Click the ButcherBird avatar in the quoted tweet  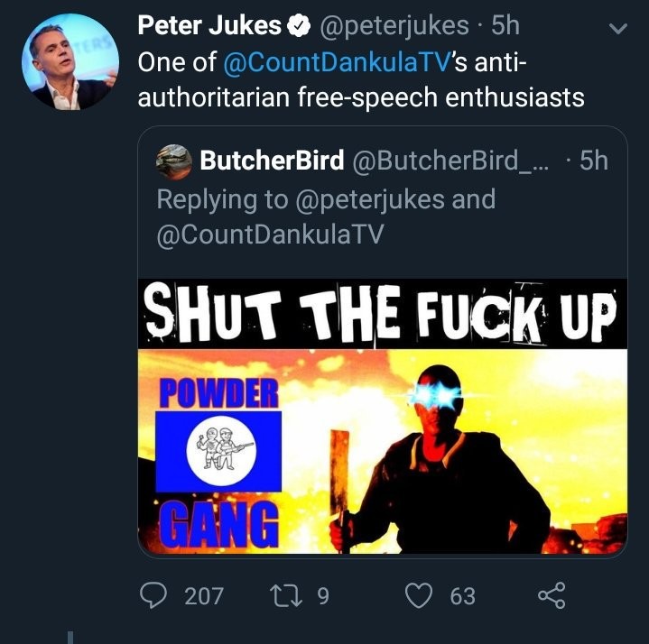(174, 162)
